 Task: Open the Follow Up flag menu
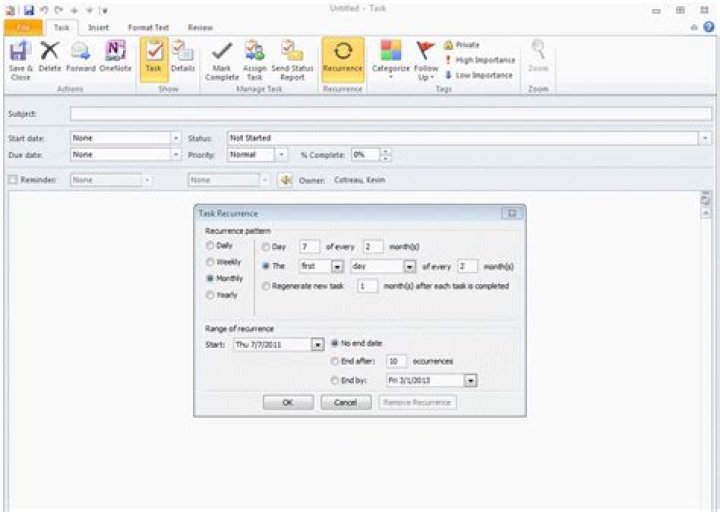[x=426, y=61]
